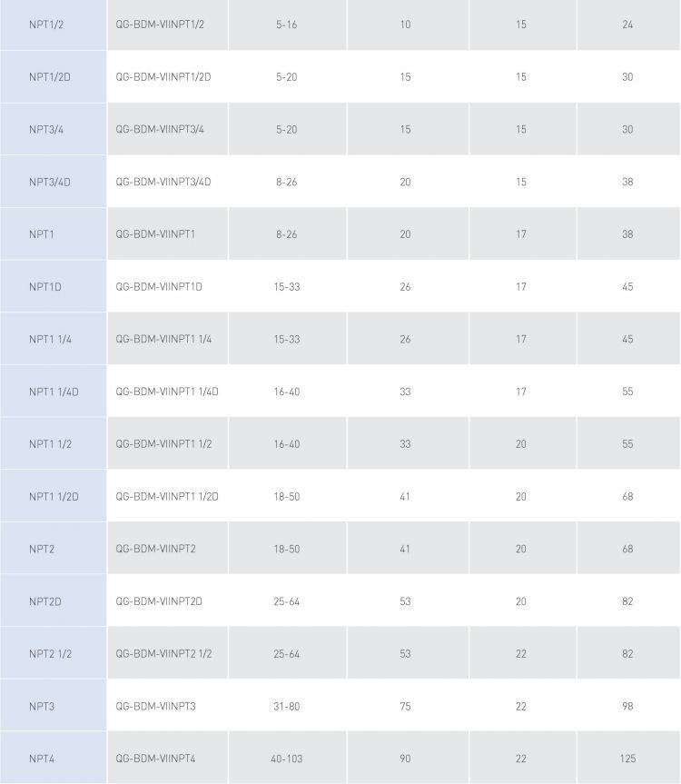Click the 40-103 cable range value
This screenshot has height=784, width=681.
[x=287, y=759]
